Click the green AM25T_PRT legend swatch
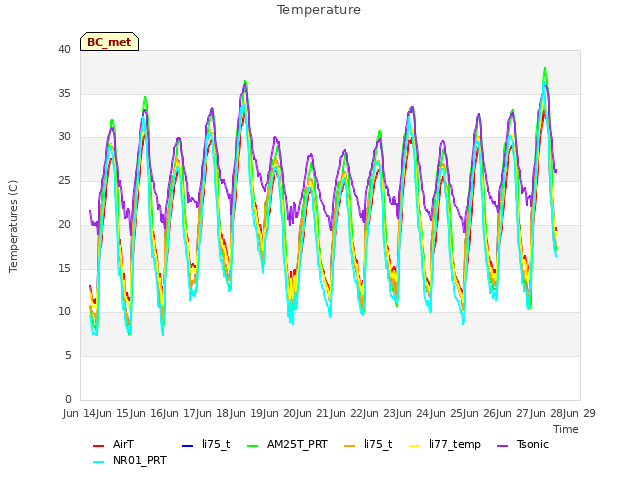640x480 pixels. tap(253, 446)
